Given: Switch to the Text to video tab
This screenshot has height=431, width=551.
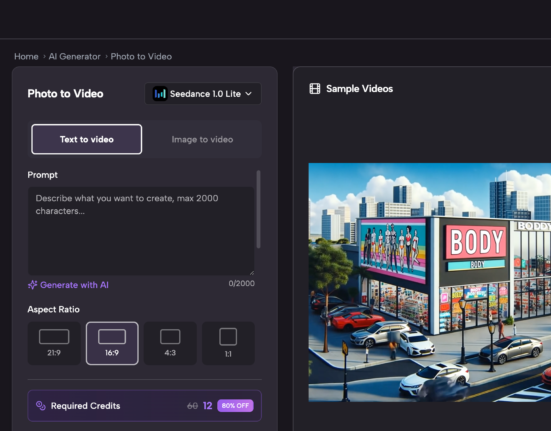Looking at the screenshot, I should coord(86,139).
